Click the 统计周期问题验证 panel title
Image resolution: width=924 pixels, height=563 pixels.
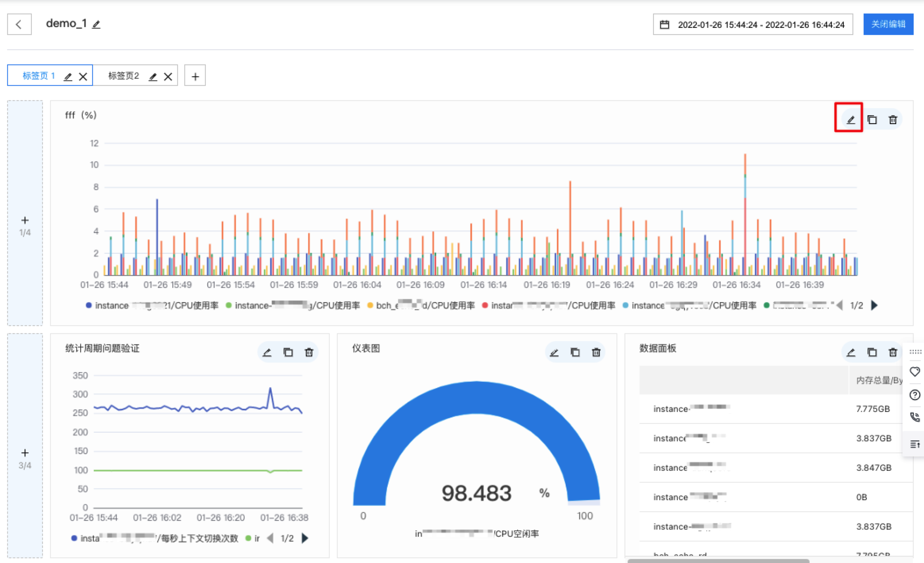(102, 349)
